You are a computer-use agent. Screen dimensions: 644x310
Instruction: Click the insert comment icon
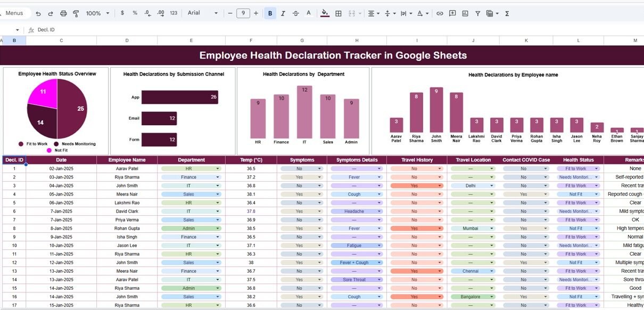(452, 13)
